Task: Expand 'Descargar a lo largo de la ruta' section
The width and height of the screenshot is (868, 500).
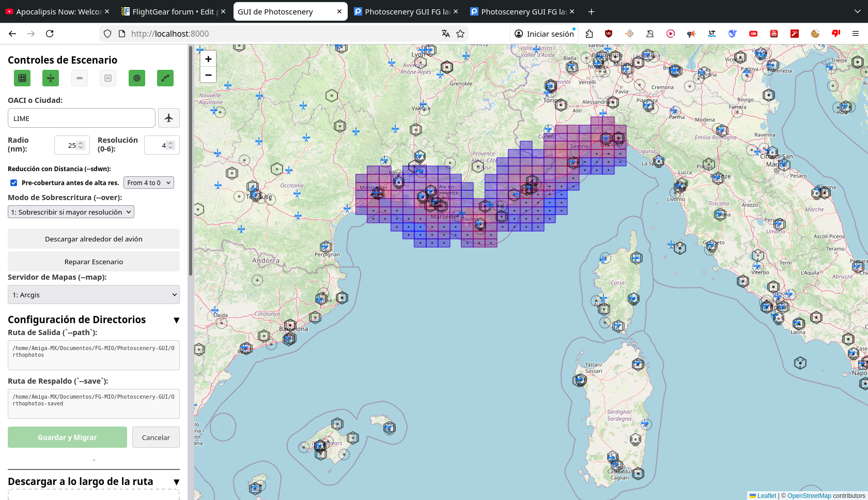Action: [x=176, y=482]
